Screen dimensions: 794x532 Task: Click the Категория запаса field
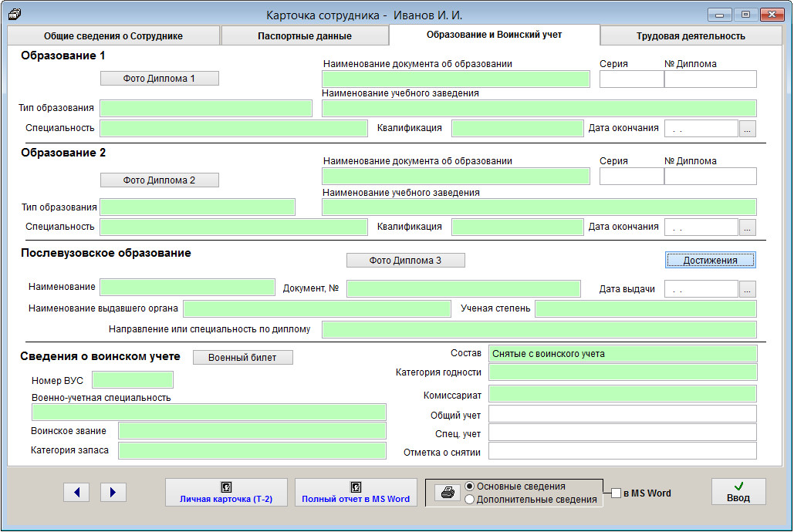click(x=252, y=450)
